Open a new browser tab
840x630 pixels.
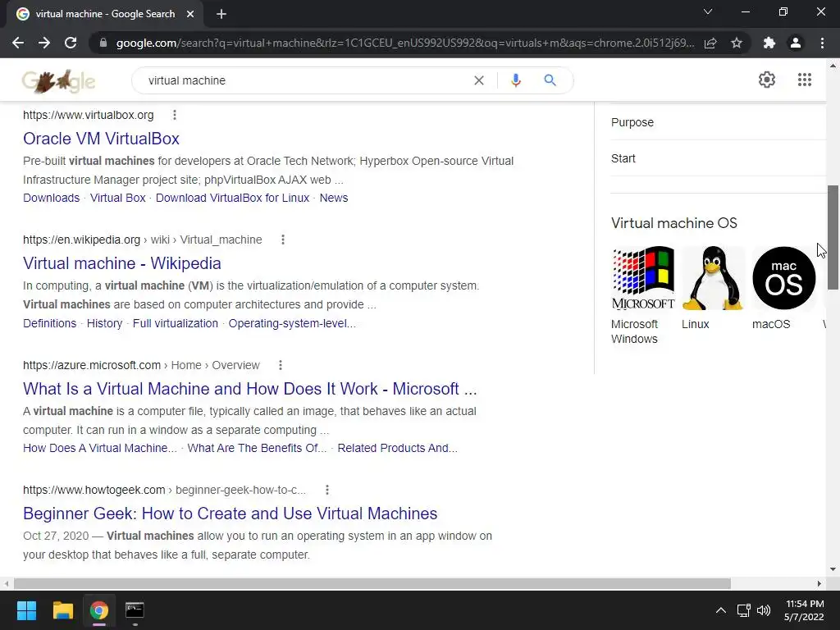(221, 14)
